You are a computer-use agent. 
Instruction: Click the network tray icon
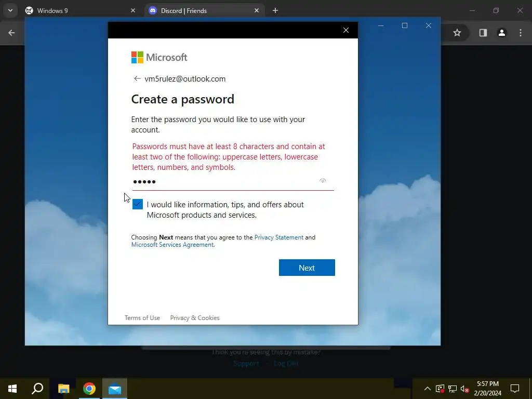453,389
